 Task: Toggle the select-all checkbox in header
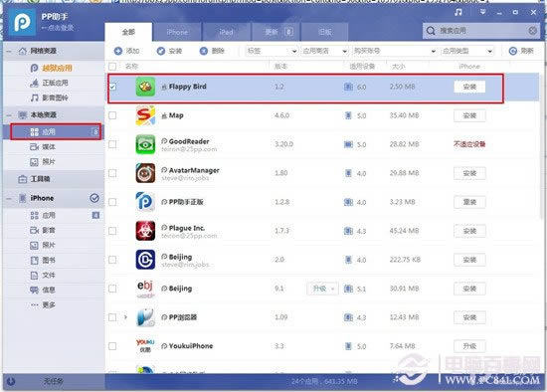point(112,67)
